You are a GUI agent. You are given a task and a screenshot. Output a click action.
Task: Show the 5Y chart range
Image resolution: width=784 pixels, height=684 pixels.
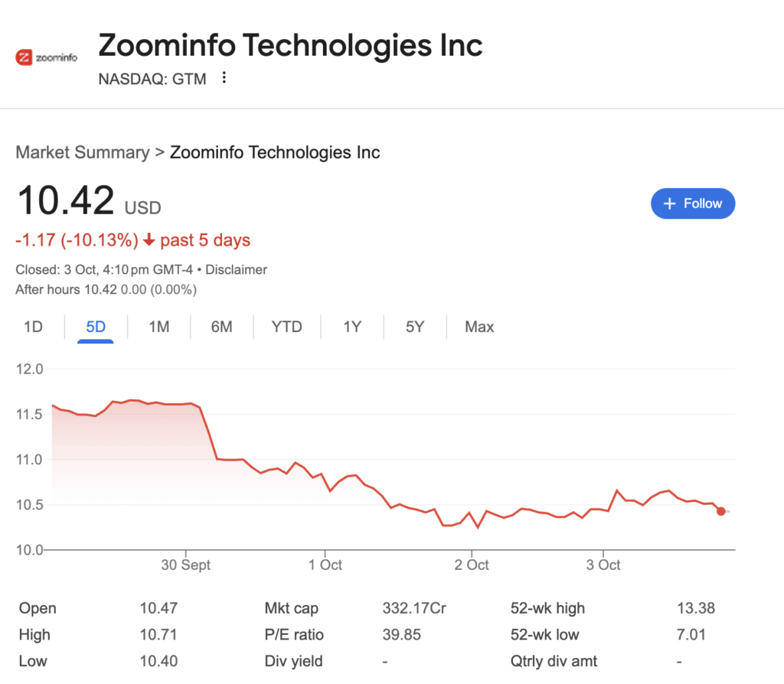coord(415,327)
